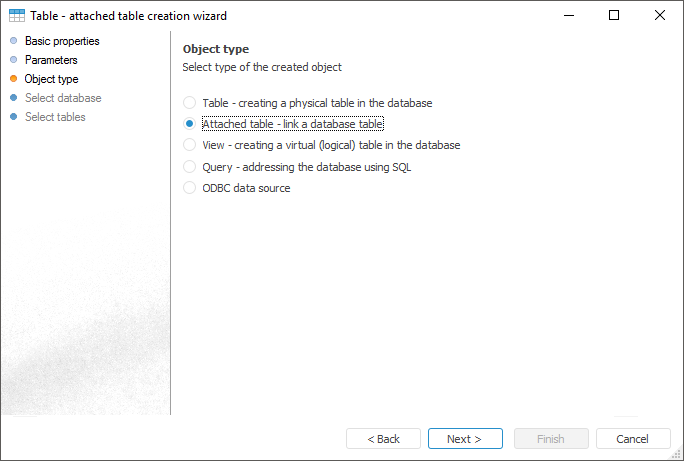Choose the View virtual table option
The width and height of the screenshot is (684, 461).
(x=190, y=145)
